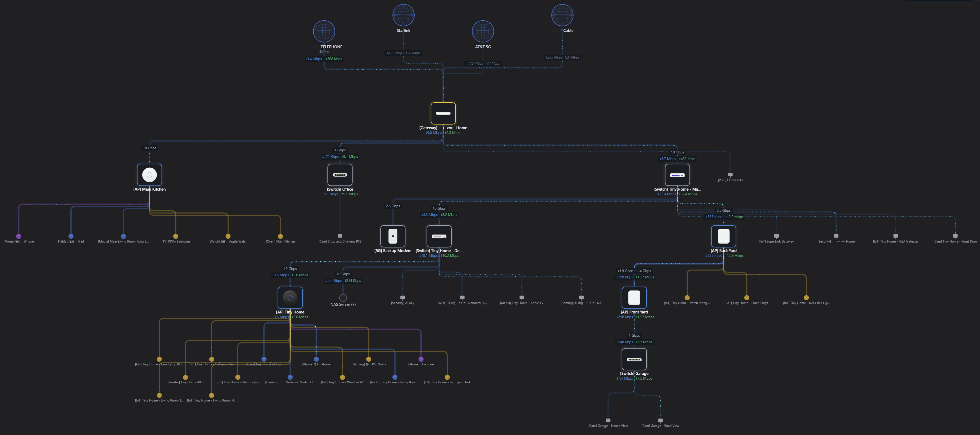Select the Switch Tiny Home - Ma... node
Screen dimensions: 980x435
tap(677, 175)
